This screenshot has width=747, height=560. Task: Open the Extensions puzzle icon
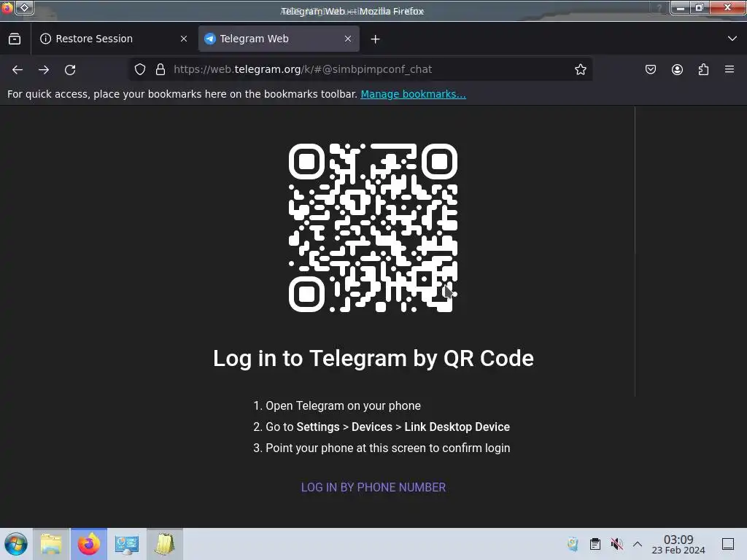tap(703, 69)
